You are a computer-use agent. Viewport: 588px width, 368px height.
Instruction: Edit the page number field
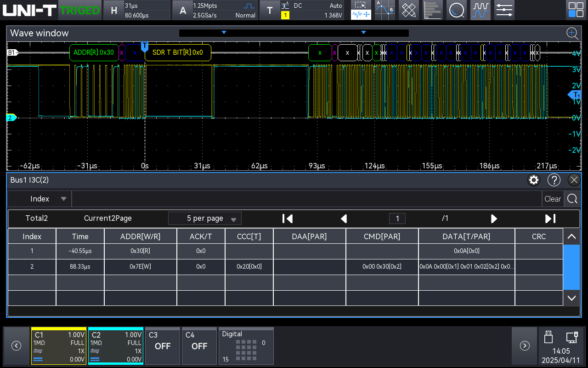pos(397,218)
